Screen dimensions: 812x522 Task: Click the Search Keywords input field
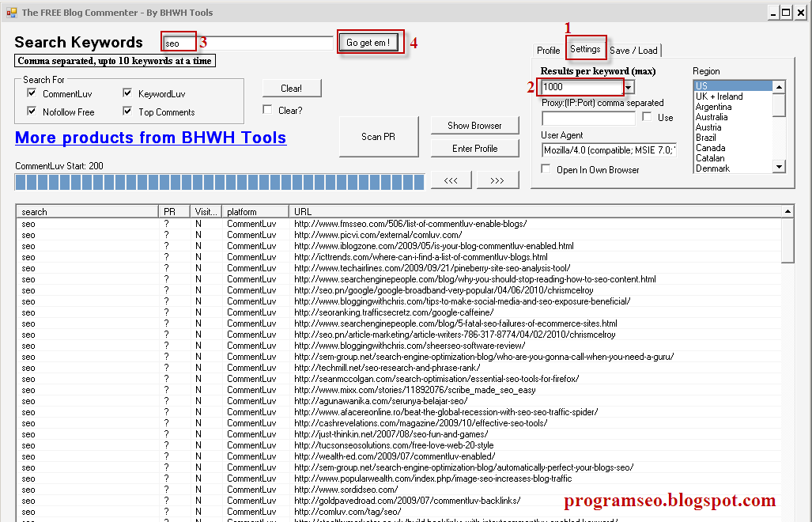247,43
